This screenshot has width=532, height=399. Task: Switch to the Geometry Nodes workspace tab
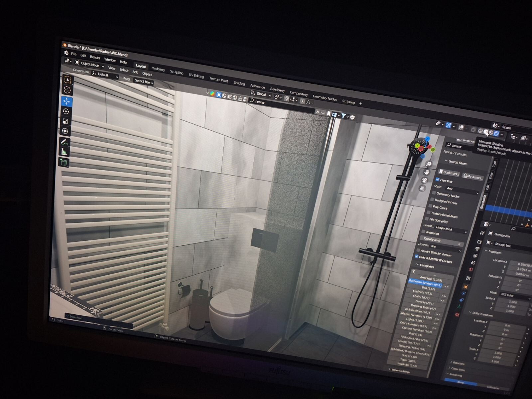click(325, 98)
